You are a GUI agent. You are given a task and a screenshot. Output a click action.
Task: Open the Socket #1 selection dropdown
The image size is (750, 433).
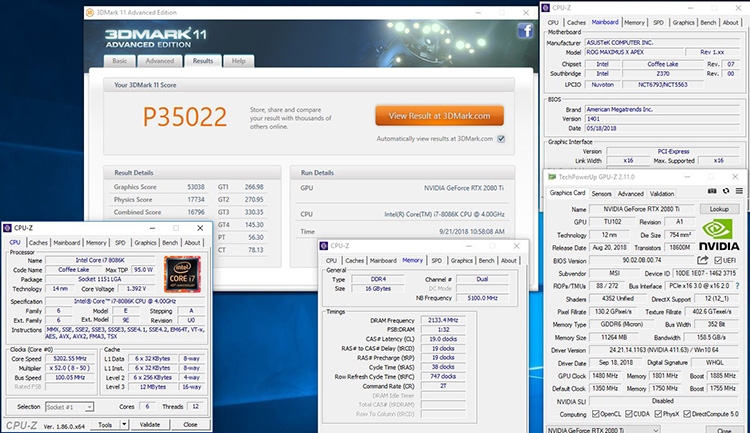click(x=71, y=407)
